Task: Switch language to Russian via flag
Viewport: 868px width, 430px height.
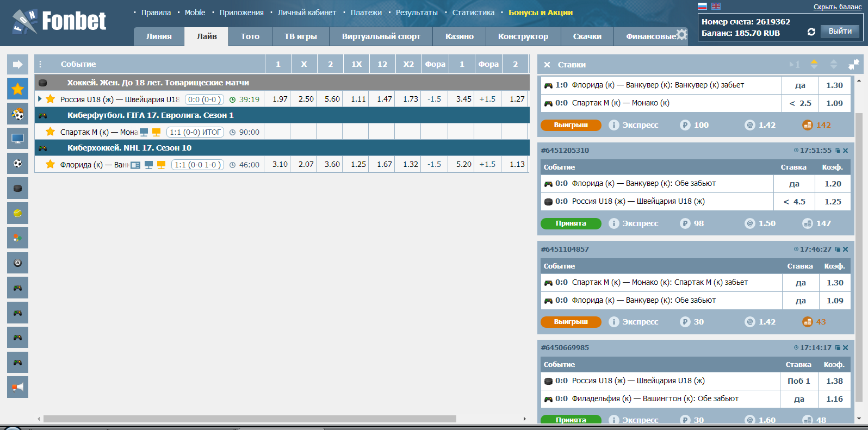Action: (x=702, y=7)
